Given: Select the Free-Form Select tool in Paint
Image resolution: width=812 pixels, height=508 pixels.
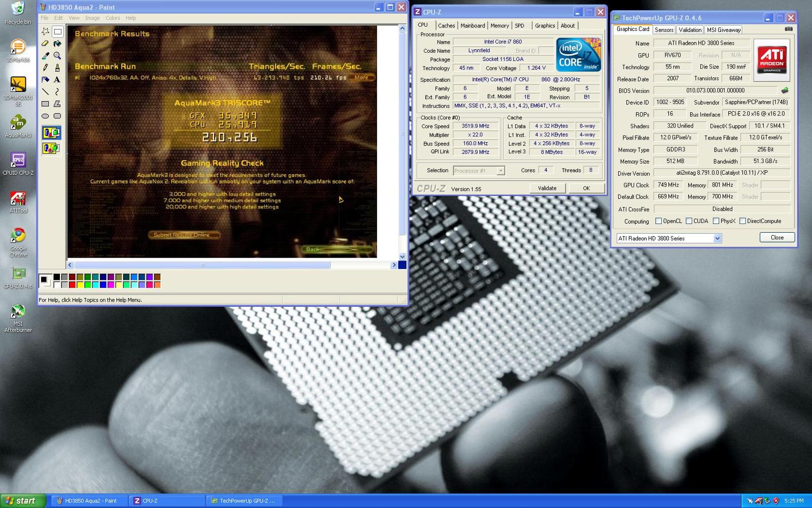Looking at the screenshot, I should 45,31.
